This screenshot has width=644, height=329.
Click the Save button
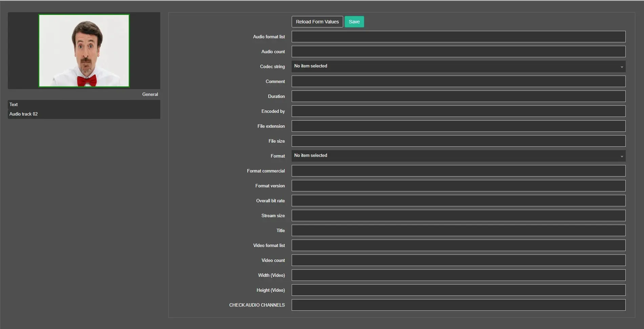point(354,22)
